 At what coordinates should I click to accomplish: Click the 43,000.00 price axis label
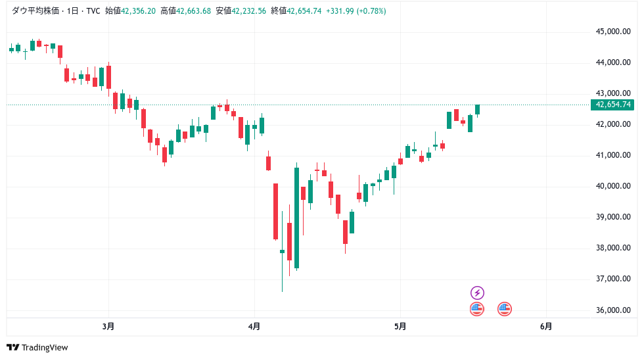click(612, 93)
